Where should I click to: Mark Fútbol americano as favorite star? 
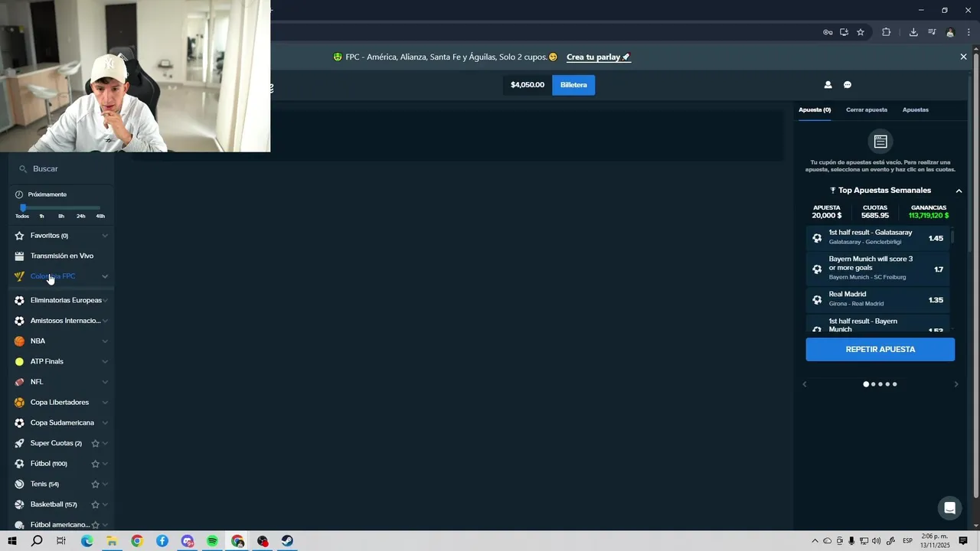click(96, 525)
